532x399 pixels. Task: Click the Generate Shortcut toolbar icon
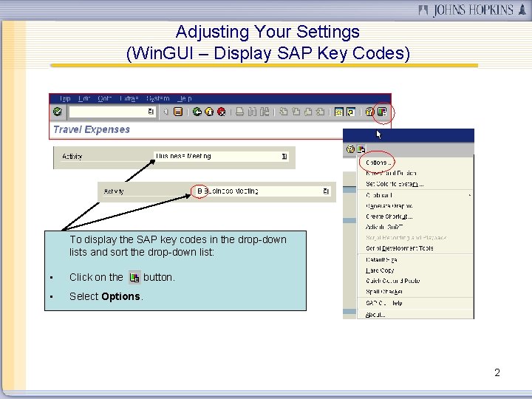point(351,112)
